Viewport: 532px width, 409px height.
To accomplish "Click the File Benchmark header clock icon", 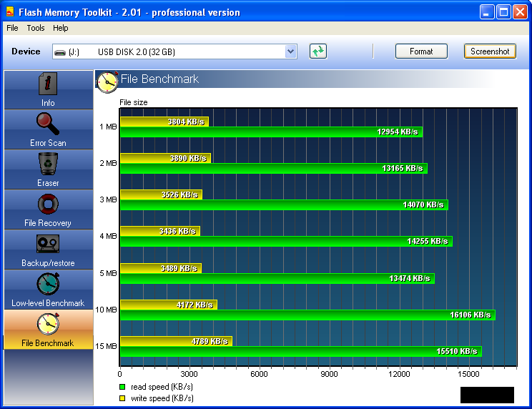I will [x=107, y=82].
